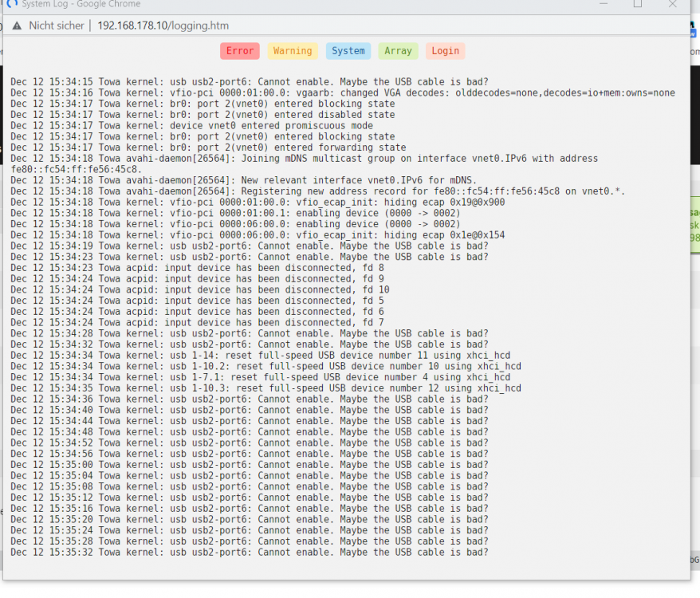
Task: Select line 'input device has been disconnected, fd 7'
Action: 197,322
